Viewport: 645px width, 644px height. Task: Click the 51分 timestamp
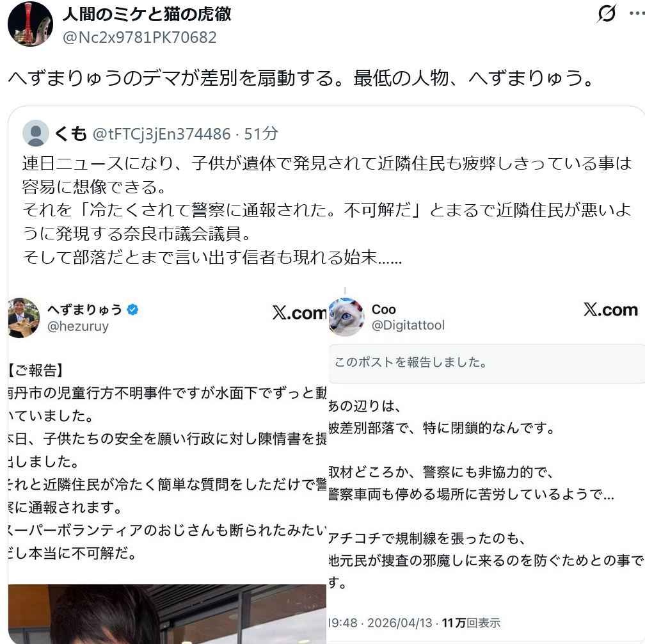(x=261, y=134)
